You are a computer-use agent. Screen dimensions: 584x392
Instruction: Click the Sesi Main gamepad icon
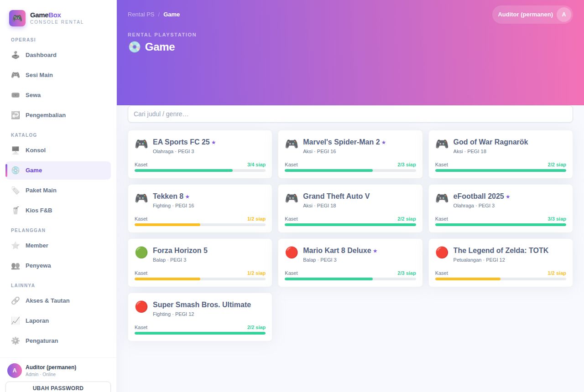(16, 75)
